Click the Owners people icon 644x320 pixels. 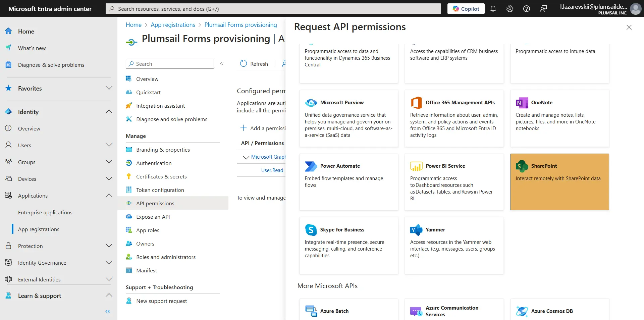[x=129, y=244]
